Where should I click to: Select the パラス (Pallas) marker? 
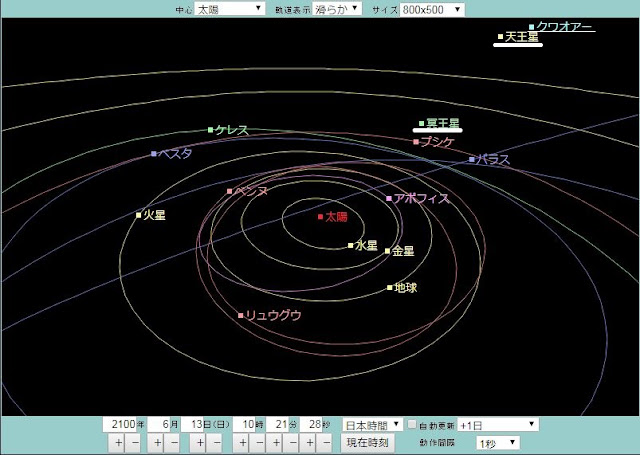click(x=472, y=160)
